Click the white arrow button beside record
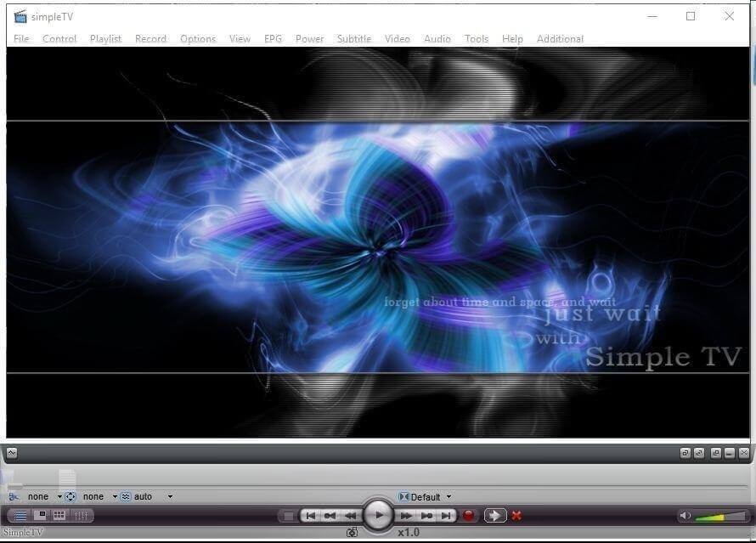Screen dimensions: 756x543 point(494,516)
